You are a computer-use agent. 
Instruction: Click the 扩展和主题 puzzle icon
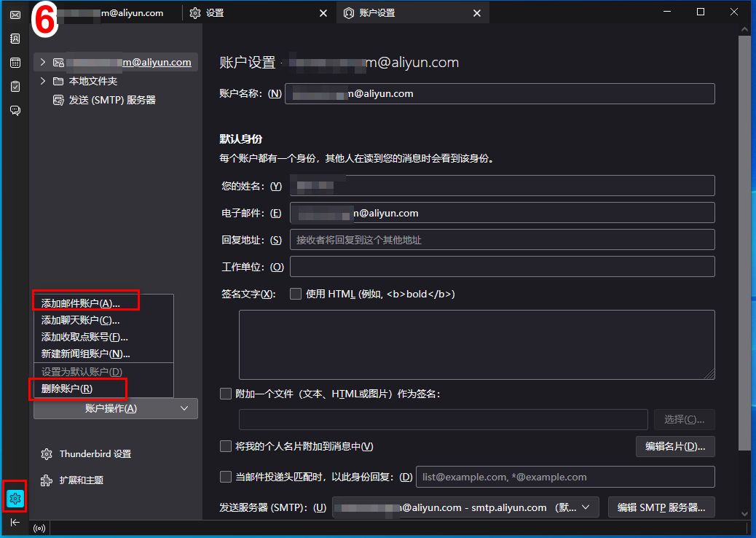click(x=47, y=480)
